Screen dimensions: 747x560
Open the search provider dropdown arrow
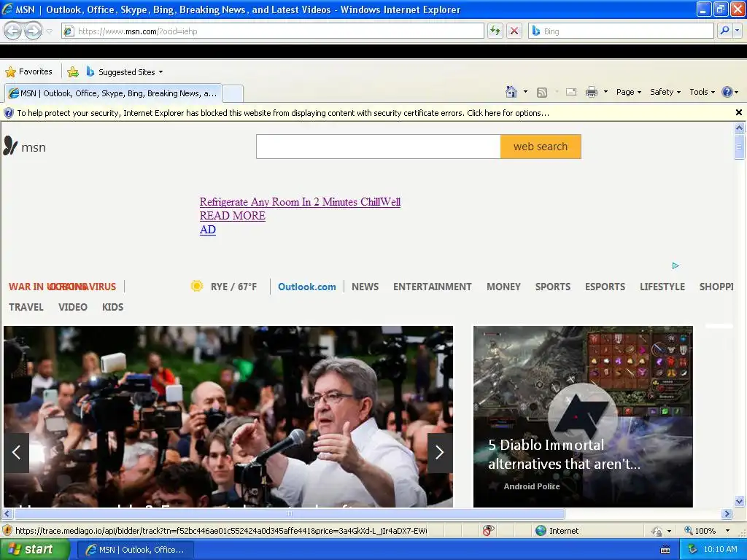click(738, 31)
